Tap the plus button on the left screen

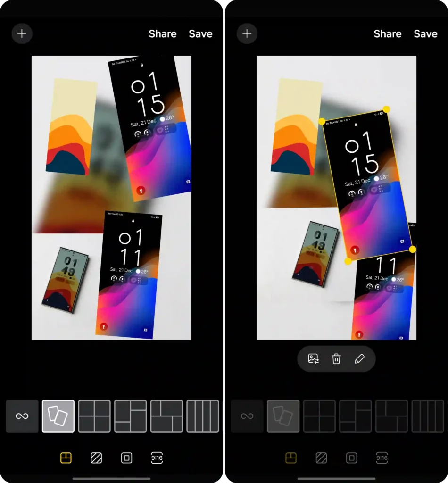coord(22,34)
